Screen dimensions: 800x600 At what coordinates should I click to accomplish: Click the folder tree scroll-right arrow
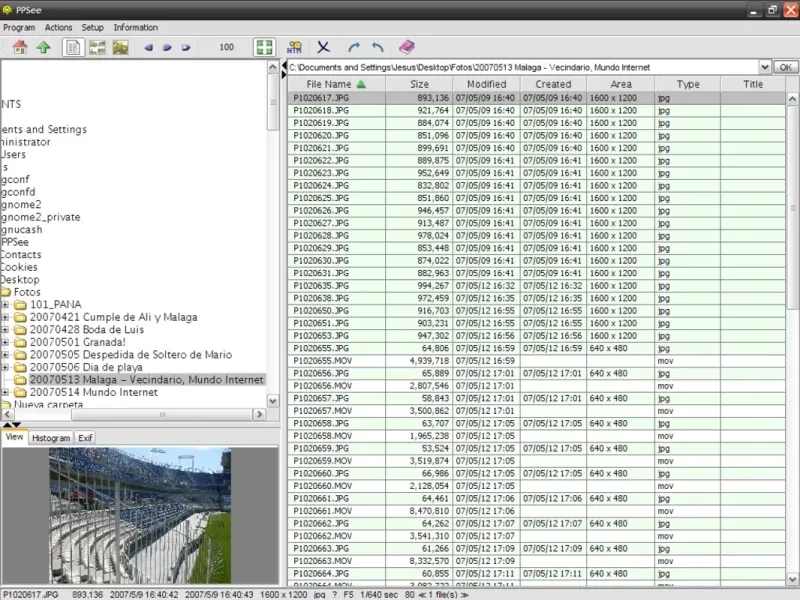[260, 415]
